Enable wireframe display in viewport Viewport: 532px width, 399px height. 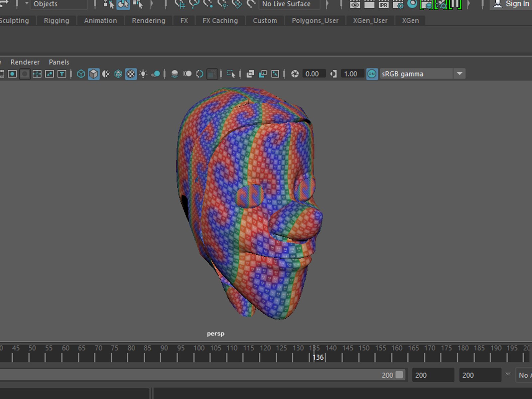81,74
